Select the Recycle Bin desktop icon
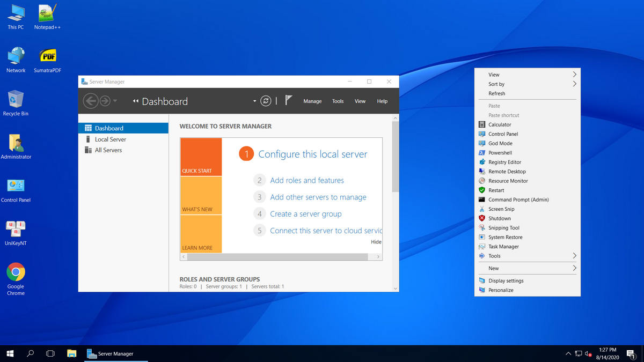Screen dimensions: 644x362 coord(16,104)
